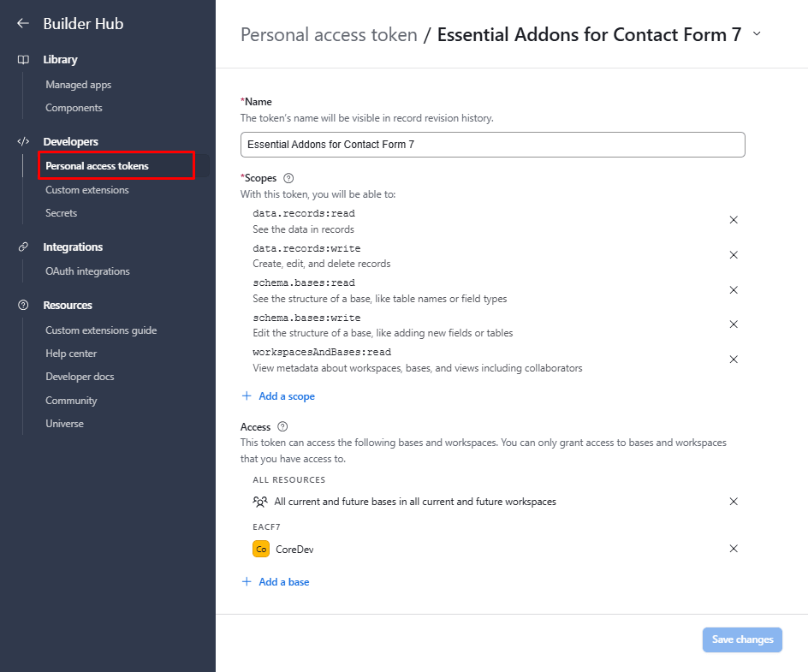Remove the workspacesAndBases:read scope
The height and width of the screenshot is (672, 808).
[x=734, y=360]
